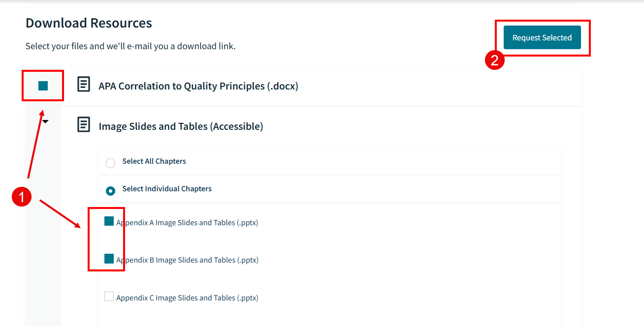644x326 pixels.
Task: Open APA Correlation to Quality Principles title
Action: click(x=198, y=86)
